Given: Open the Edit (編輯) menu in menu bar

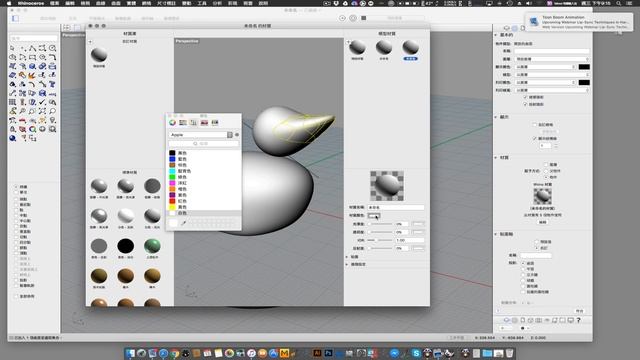Looking at the screenshot, I should (70, 3).
